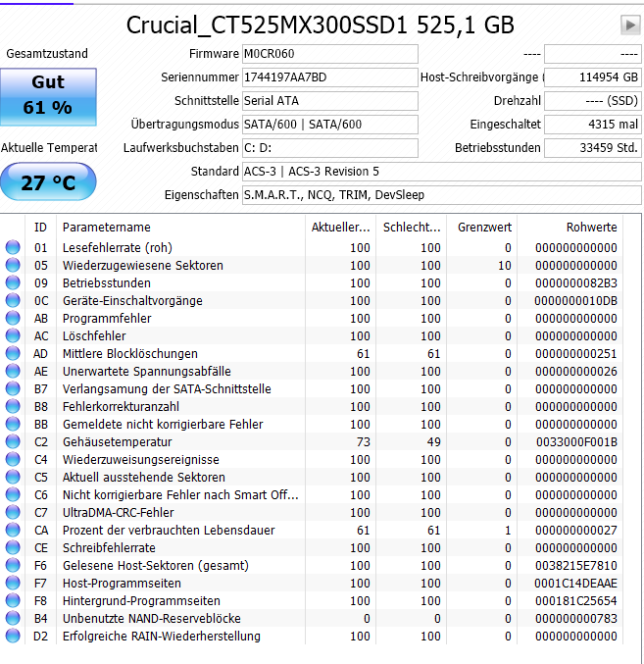Image resolution: width=644 pixels, height=664 pixels.
Task: Click the Erfolgreiche RAIN-Wiederherstellung parameter name
Action: pos(161,637)
